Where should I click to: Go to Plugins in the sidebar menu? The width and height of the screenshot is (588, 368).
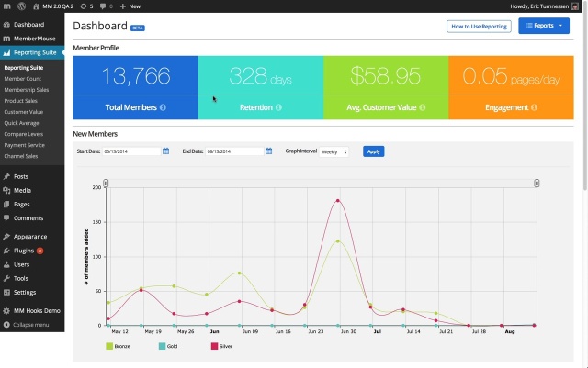pos(24,250)
